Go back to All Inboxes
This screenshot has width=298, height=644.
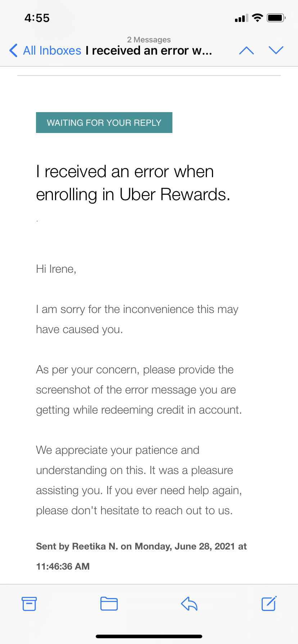[x=52, y=51]
